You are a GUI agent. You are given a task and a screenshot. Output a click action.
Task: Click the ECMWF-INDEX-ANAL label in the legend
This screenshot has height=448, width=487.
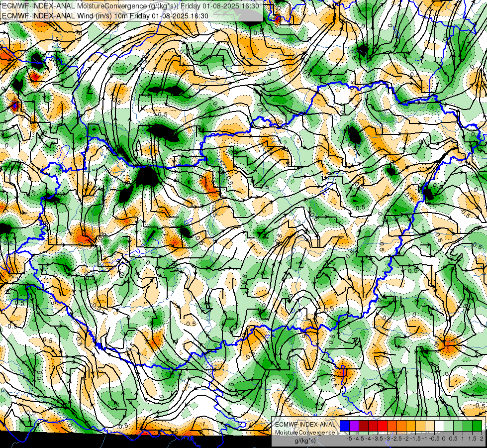point(305,425)
